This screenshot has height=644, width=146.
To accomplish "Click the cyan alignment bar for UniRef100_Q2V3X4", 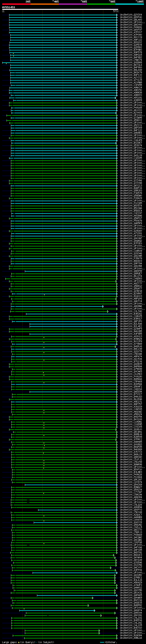I will click(63, 15).
